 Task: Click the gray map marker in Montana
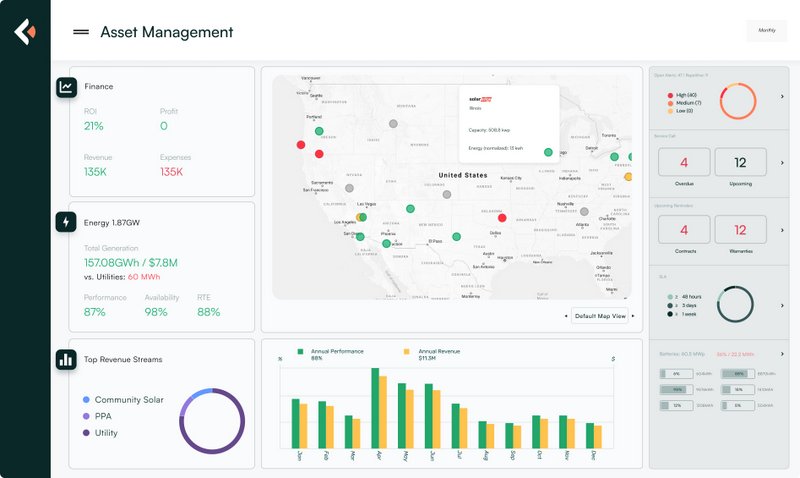coord(392,124)
